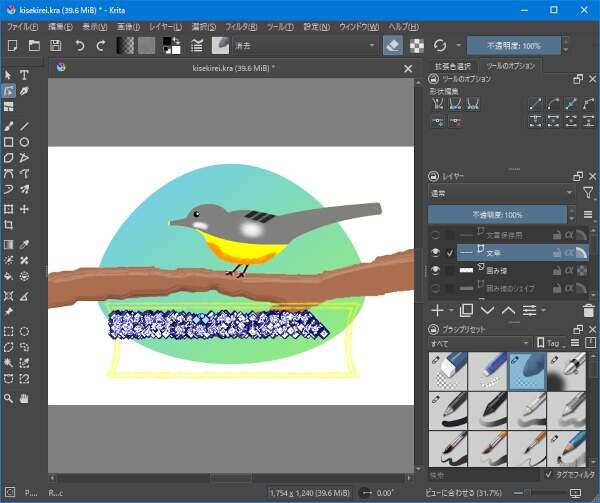The image size is (600, 503).
Task: Click the brush preset search field
Action: (480, 474)
